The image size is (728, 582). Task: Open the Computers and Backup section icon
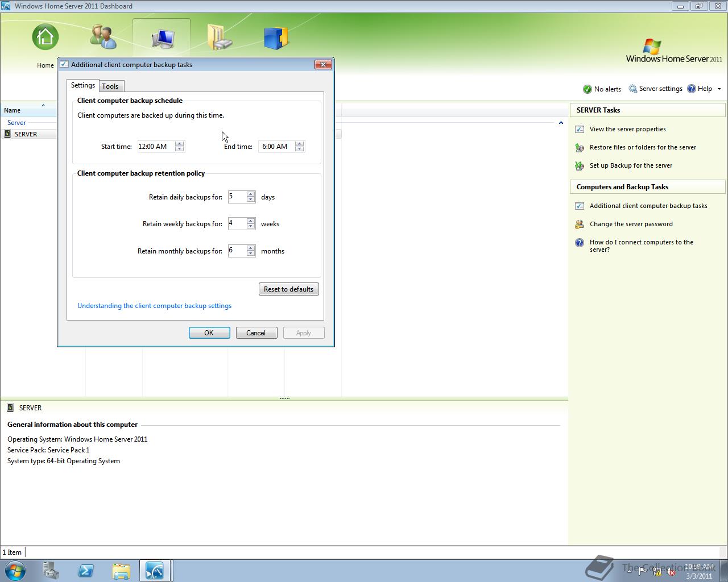click(x=162, y=39)
